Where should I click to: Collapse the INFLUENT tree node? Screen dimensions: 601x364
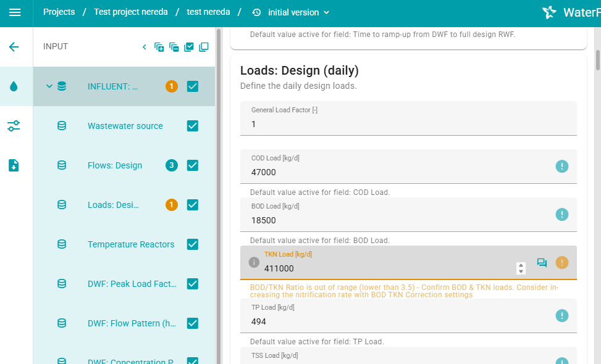(x=49, y=86)
